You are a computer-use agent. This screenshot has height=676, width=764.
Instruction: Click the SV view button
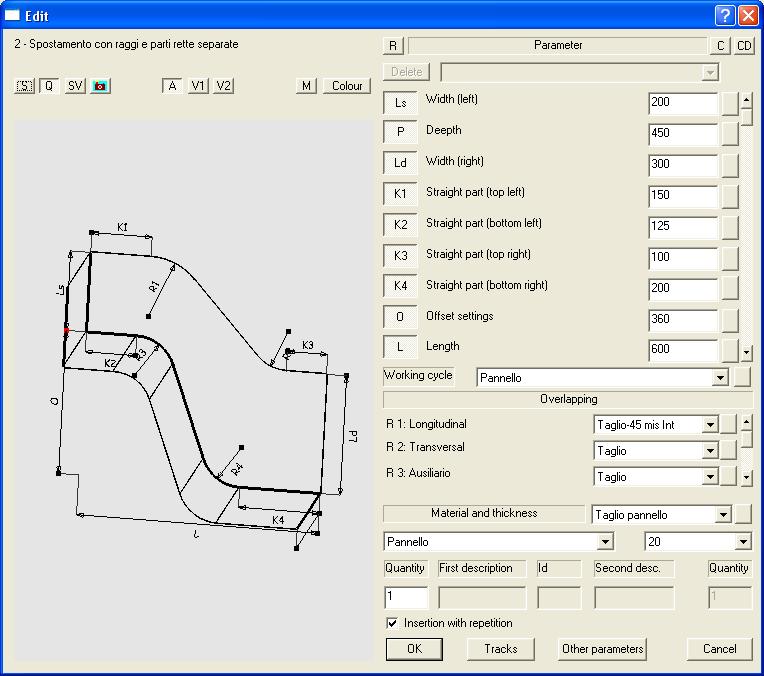(75, 86)
